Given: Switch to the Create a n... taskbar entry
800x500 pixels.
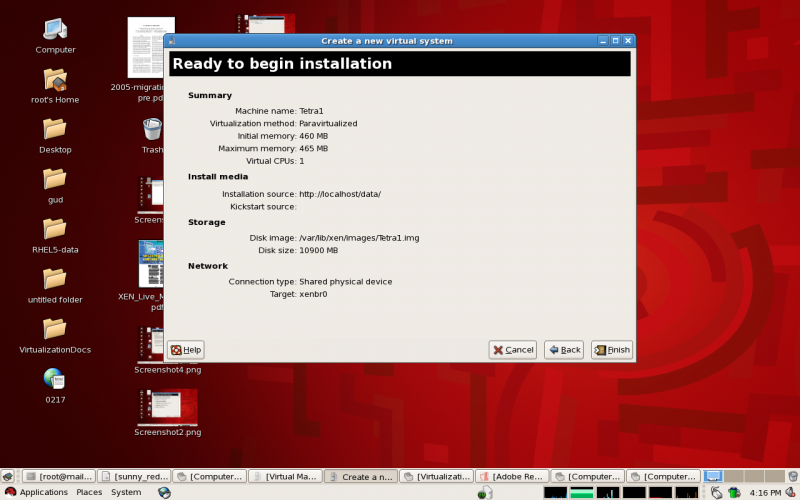Looking at the screenshot, I should pos(361,477).
